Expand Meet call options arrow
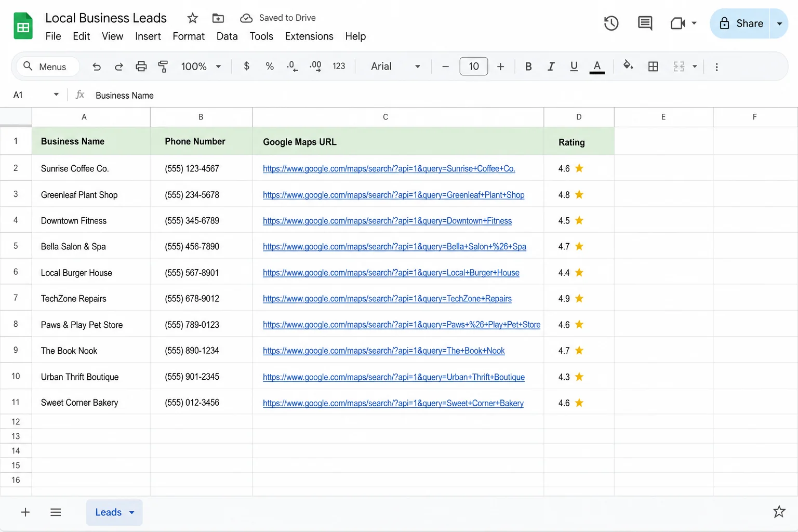The height and width of the screenshot is (532, 798). 694,23
